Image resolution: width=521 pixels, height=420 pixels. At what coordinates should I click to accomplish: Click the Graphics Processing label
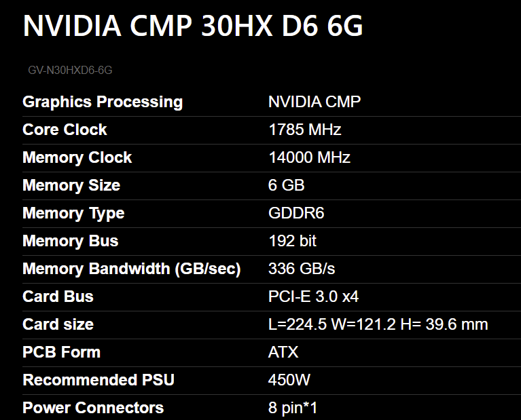click(103, 102)
